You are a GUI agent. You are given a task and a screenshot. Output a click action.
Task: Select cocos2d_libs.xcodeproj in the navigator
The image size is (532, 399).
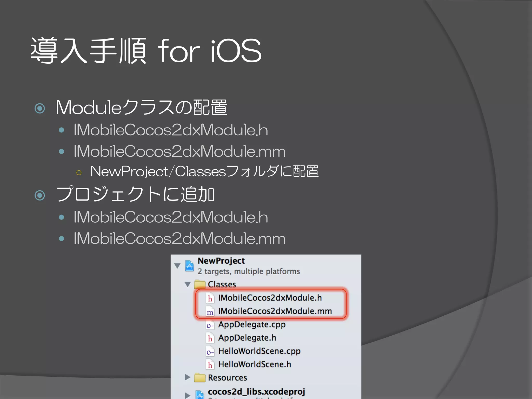pos(256,392)
